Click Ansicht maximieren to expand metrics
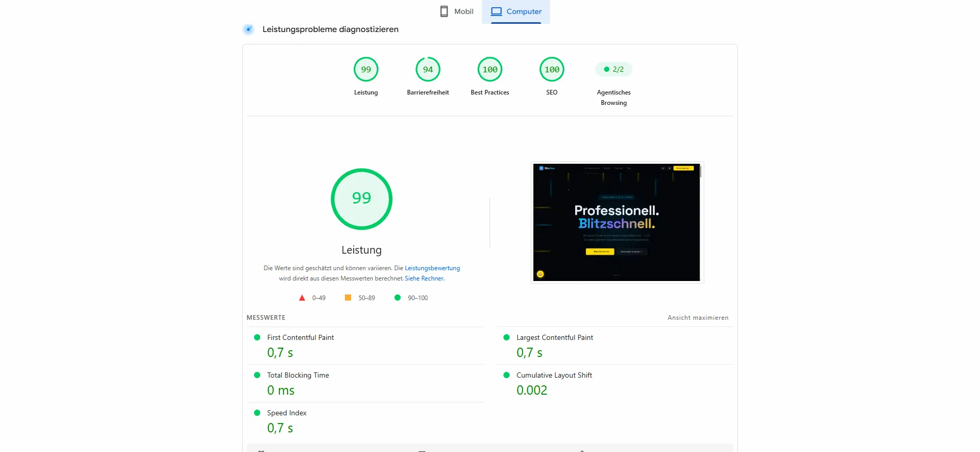Image resolution: width=980 pixels, height=452 pixels. (698, 318)
